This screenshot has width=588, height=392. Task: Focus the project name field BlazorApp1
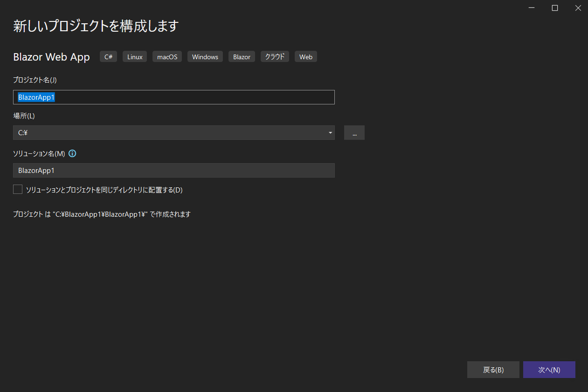pyautogui.click(x=174, y=97)
